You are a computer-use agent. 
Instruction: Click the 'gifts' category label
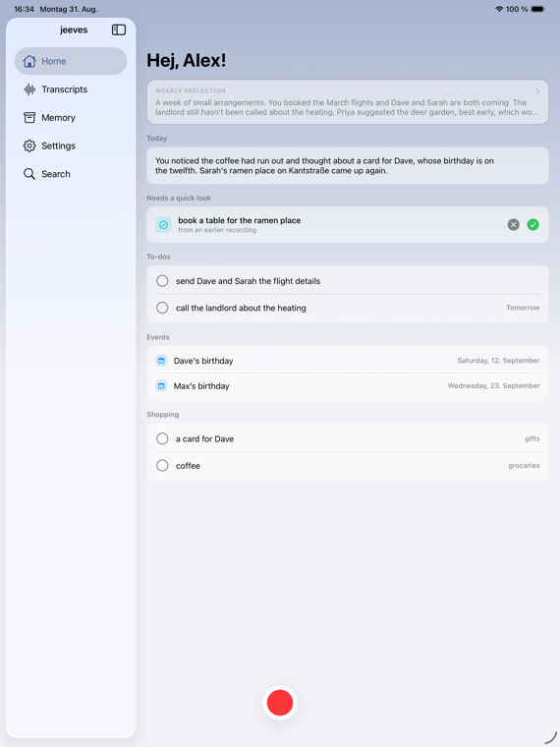click(532, 438)
